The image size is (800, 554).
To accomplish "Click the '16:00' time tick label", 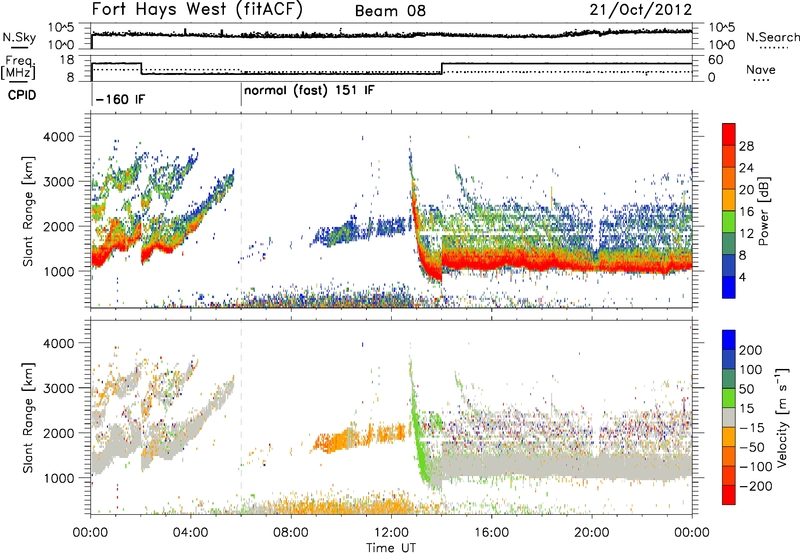I will [x=491, y=533].
